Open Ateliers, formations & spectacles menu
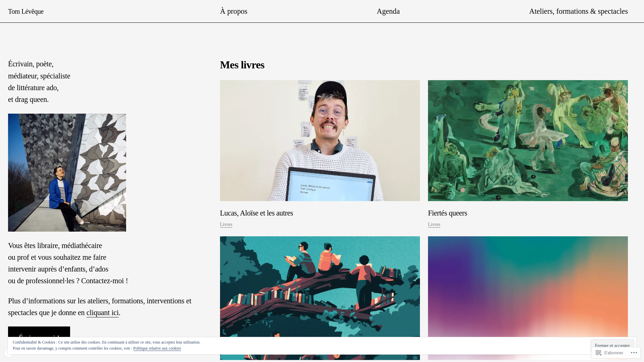 (578, 11)
